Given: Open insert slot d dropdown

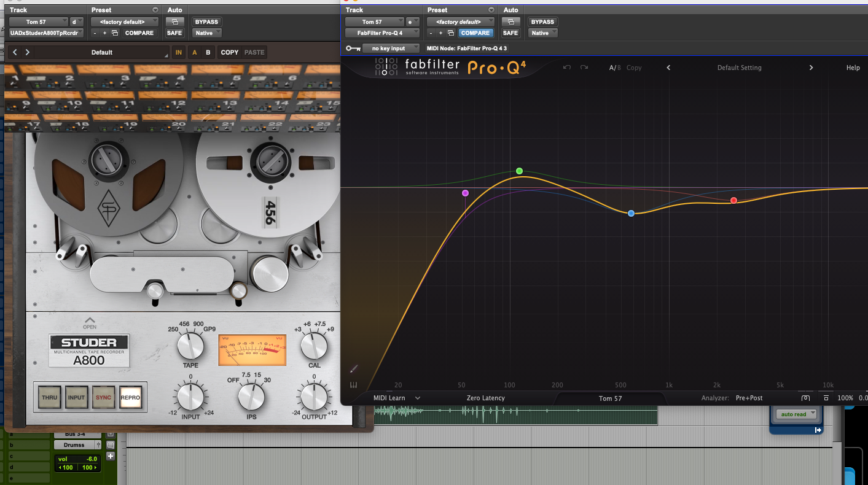Looking at the screenshot, I should pos(77,22).
